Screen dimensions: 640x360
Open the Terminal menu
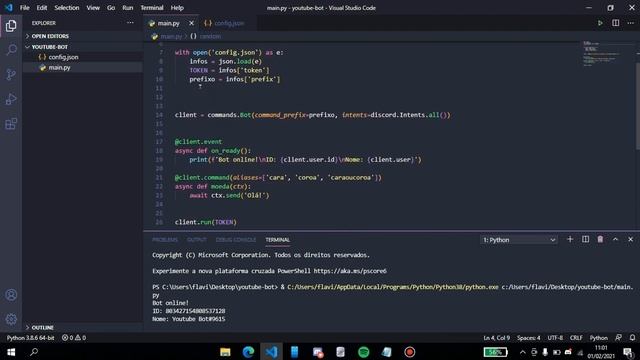coord(152,8)
